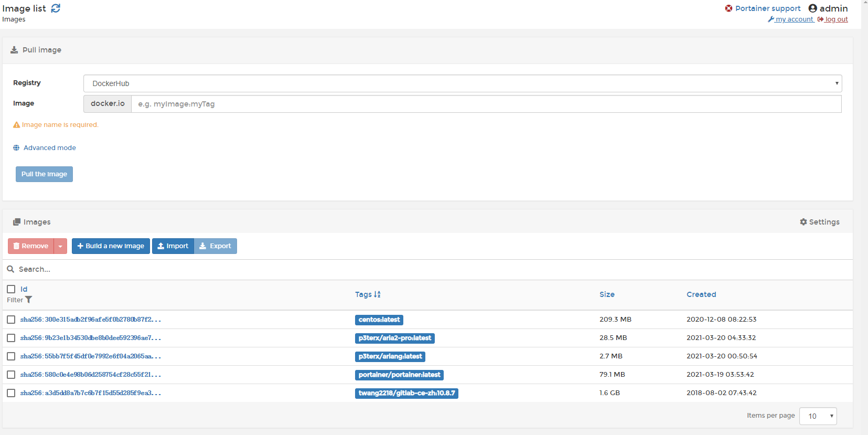Click the Portainer support lifebuoy icon

coord(728,8)
